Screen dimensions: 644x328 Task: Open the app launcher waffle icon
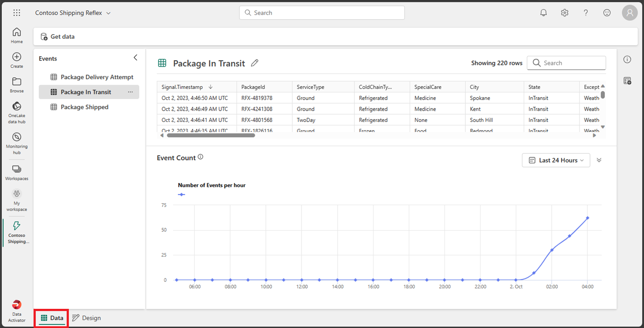tap(17, 13)
